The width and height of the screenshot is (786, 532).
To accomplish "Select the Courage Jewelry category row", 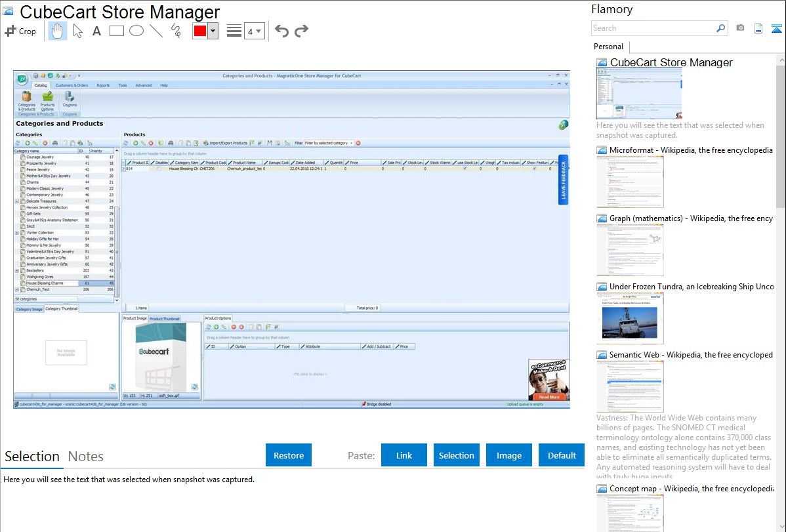I will pos(64,157).
